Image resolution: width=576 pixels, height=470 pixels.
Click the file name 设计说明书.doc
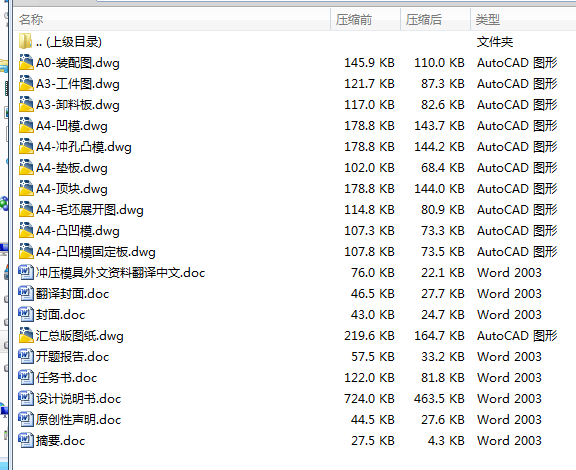click(78, 398)
